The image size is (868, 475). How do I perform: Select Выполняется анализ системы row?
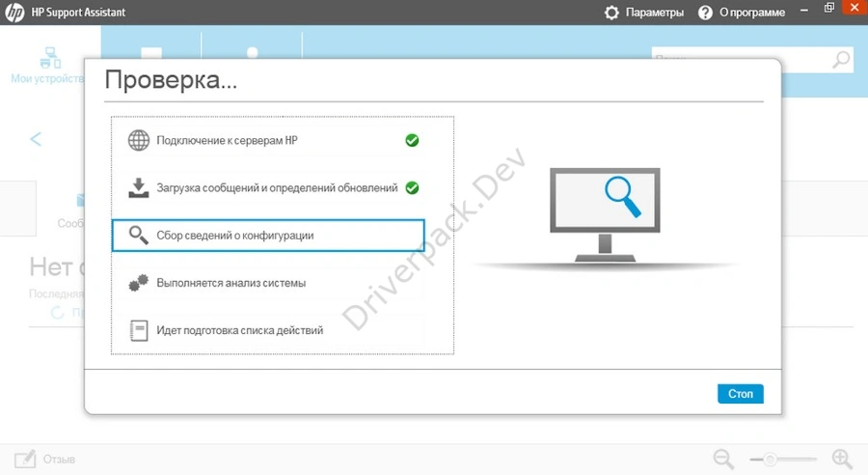point(268,283)
